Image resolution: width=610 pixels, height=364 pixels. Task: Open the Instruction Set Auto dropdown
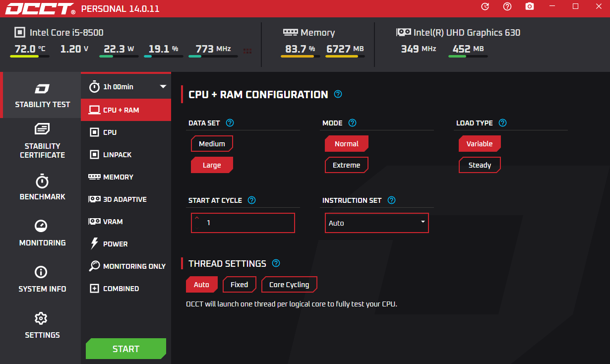[x=376, y=223]
